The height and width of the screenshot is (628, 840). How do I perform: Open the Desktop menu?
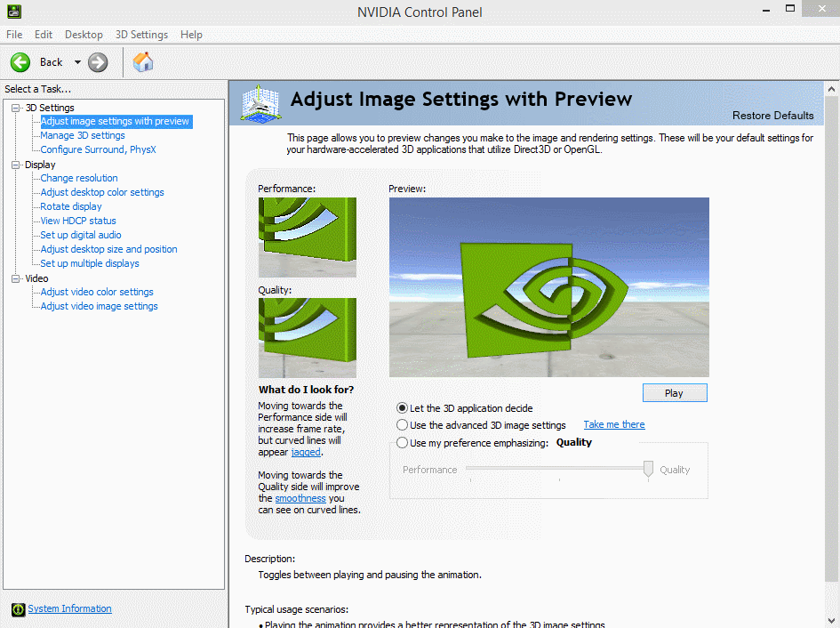click(84, 35)
